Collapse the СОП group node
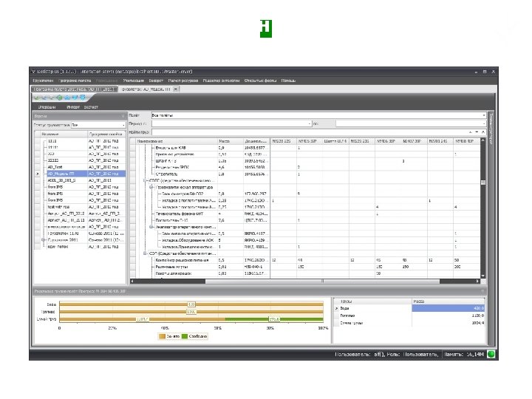Image resolution: width=532 pixels, height=399 pixels. pyautogui.click(x=145, y=253)
